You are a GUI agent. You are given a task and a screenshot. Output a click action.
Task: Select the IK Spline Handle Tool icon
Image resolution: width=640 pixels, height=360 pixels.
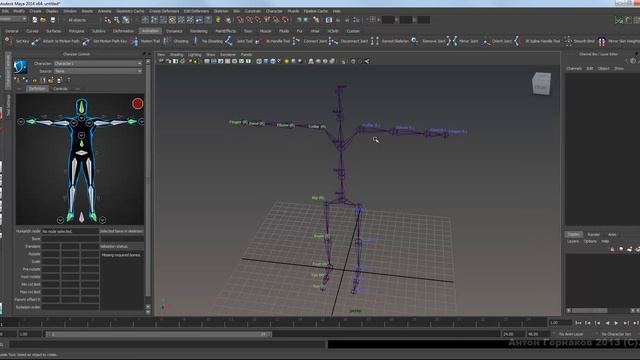pos(518,41)
